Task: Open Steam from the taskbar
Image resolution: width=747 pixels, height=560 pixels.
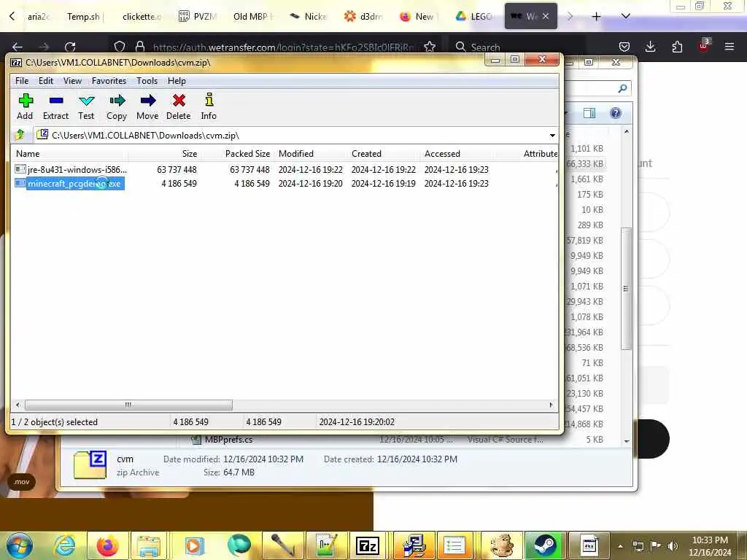Action: point(544,545)
